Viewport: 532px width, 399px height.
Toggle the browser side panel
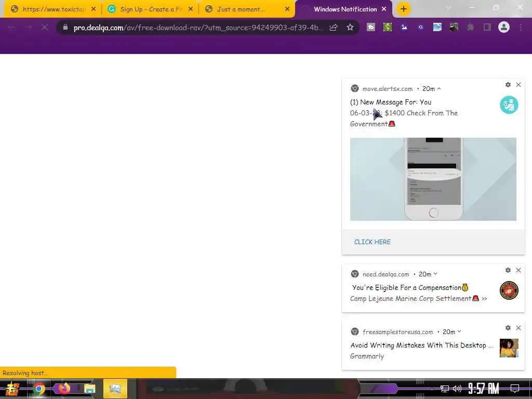(487, 27)
